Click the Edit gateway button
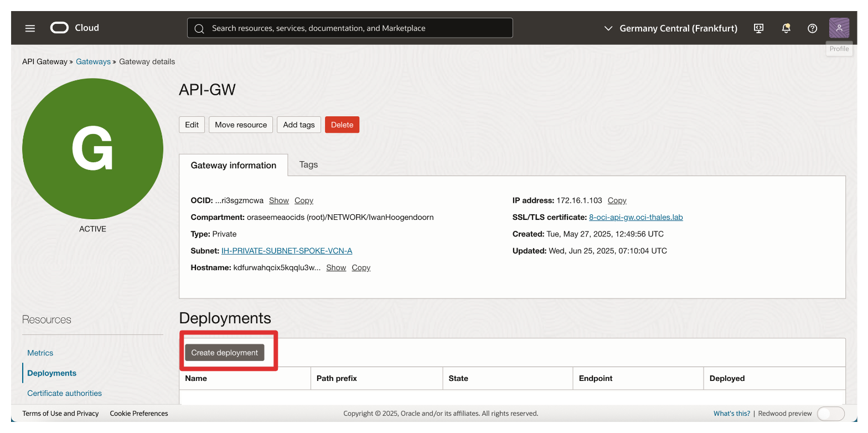Screen dimensions: 868x433 pyautogui.click(x=192, y=125)
